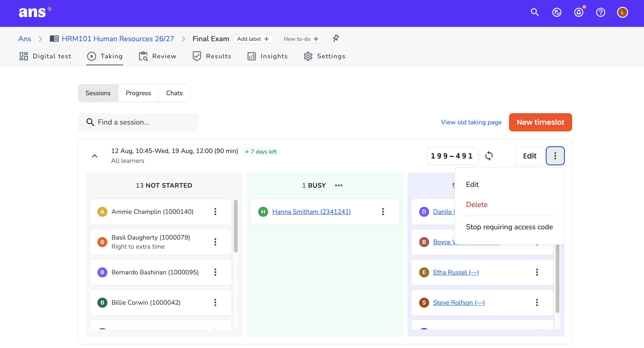Open the Results tab

(212, 56)
